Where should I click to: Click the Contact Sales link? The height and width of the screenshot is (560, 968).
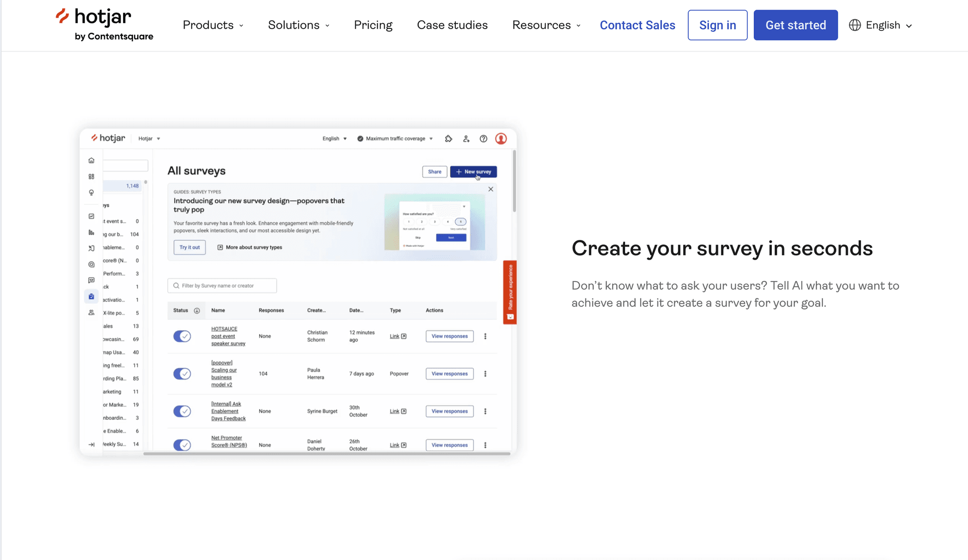tap(637, 25)
